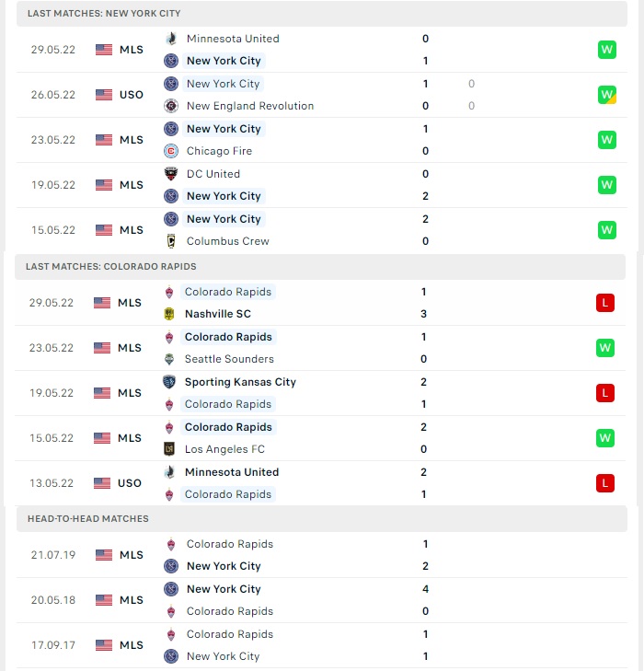The width and height of the screenshot is (644, 671).
Task: Open the New England Revolution team link
Action: [x=250, y=106]
